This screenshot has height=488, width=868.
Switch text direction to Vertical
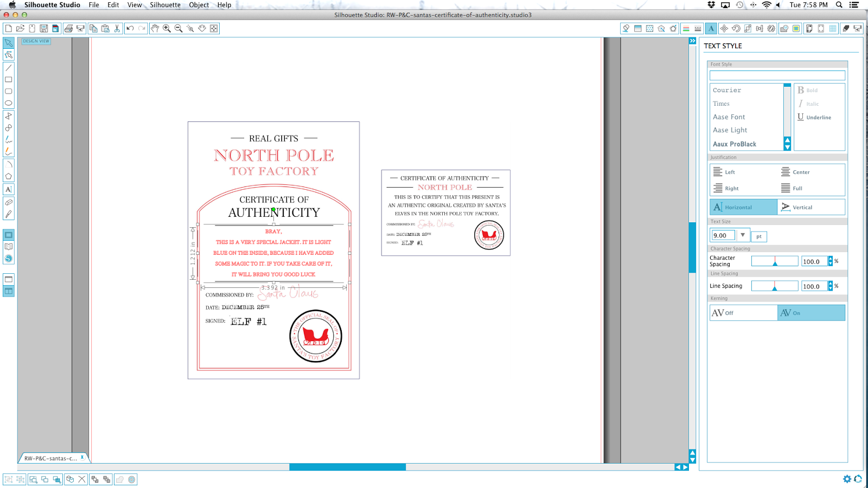pyautogui.click(x=811, y=207)
